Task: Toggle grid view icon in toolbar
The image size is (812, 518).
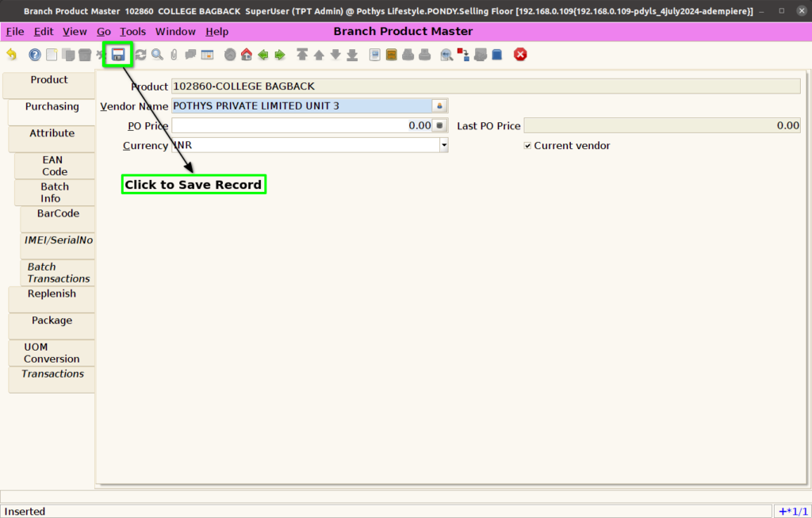Action: pyautogui.click(x=207, y=55)
